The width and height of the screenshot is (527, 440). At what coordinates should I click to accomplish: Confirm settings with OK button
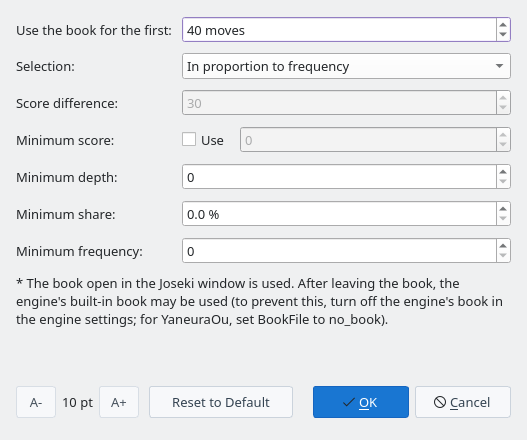click(x=361, y=402)
